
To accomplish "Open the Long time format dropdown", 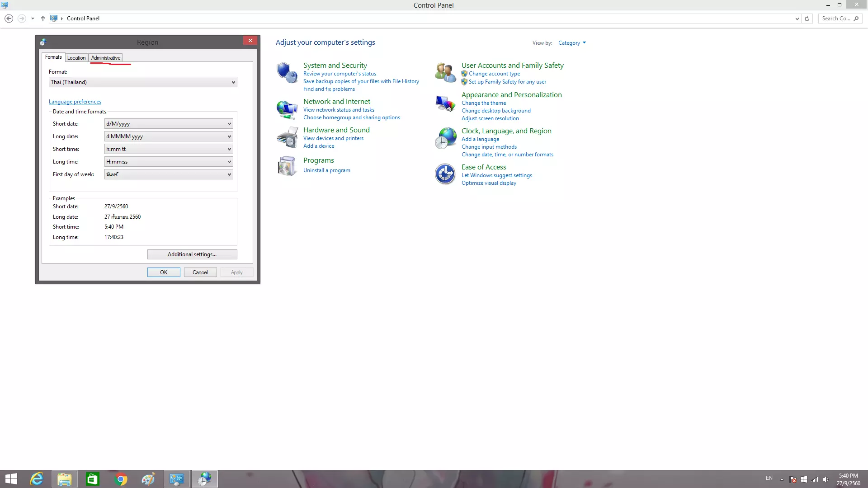I will [x=169, y=162].
